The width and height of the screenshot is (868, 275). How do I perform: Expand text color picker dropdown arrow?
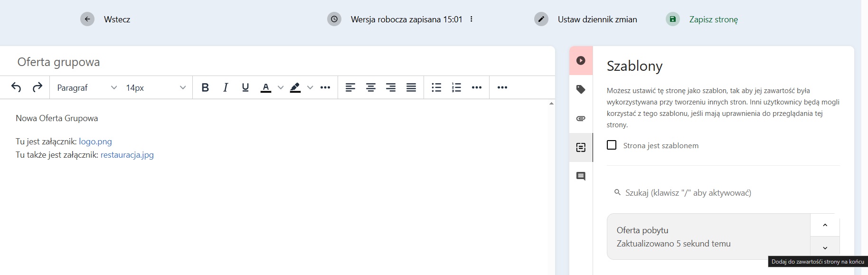(281, 87)
